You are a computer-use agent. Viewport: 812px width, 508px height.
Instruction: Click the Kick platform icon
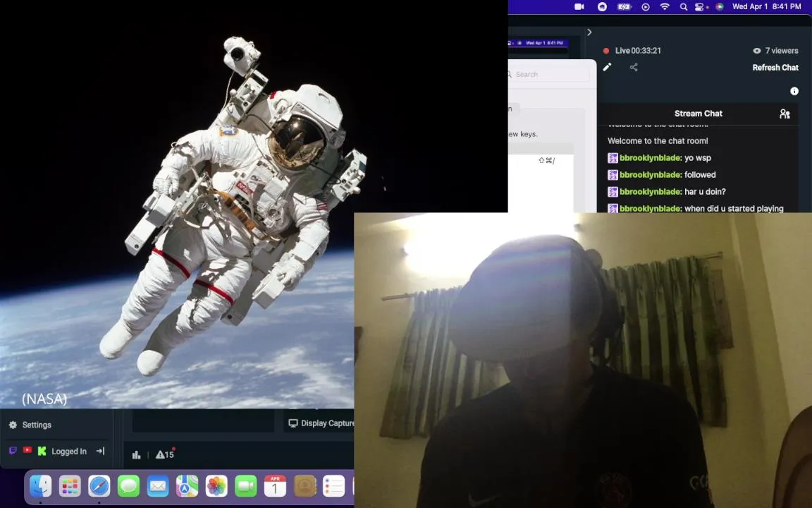pos(42,451)
